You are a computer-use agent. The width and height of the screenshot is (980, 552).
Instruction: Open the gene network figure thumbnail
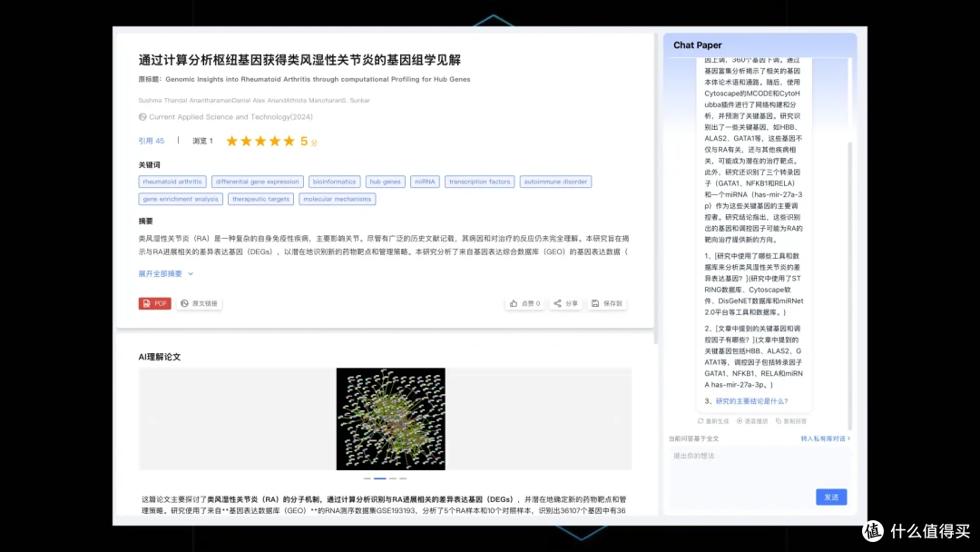pyautogui.click(x=390, y=419)
